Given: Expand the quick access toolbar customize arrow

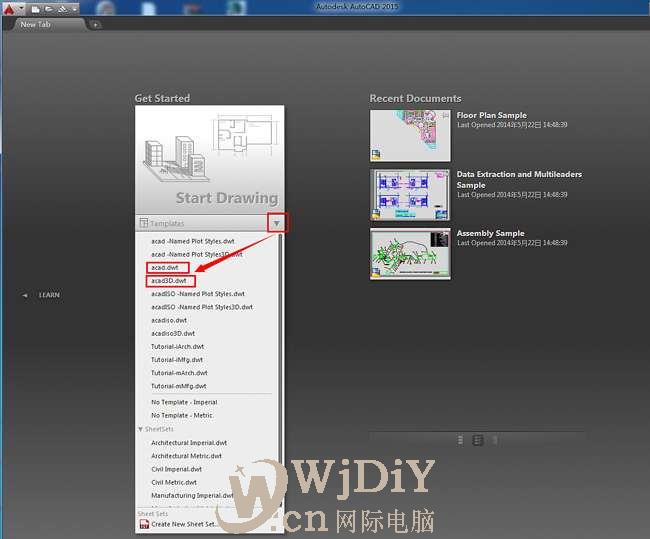Looking at the screenshot, I should pos(75,8).
